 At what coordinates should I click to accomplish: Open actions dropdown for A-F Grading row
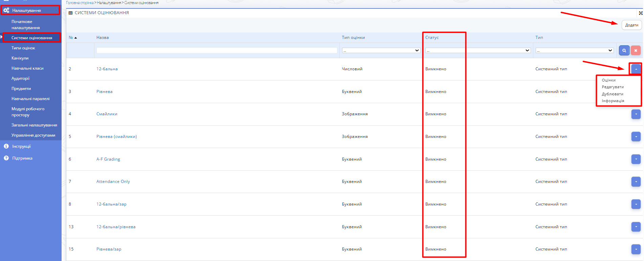coord(636,159)
